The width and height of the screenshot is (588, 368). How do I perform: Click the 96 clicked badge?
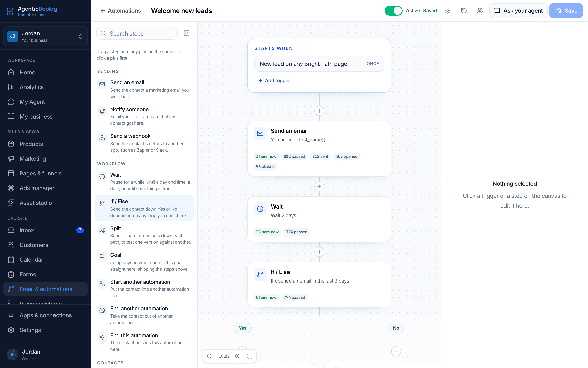(x=265, y=167)
